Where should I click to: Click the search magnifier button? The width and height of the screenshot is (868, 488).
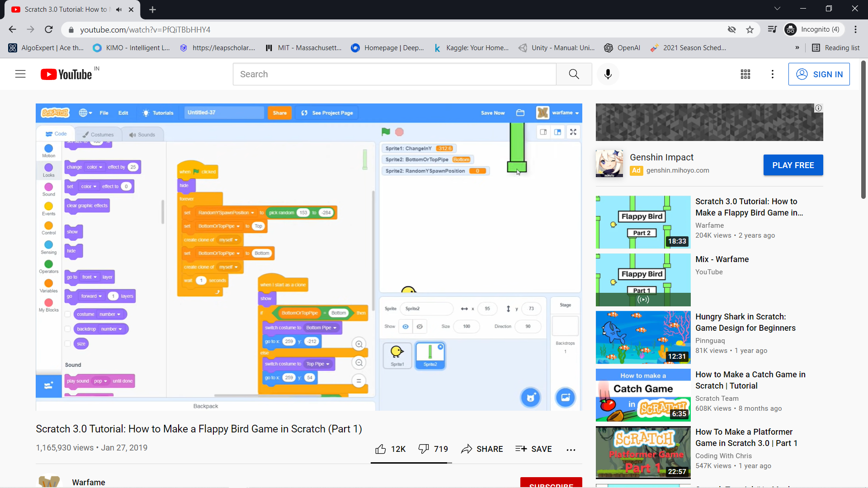point(574,74)
